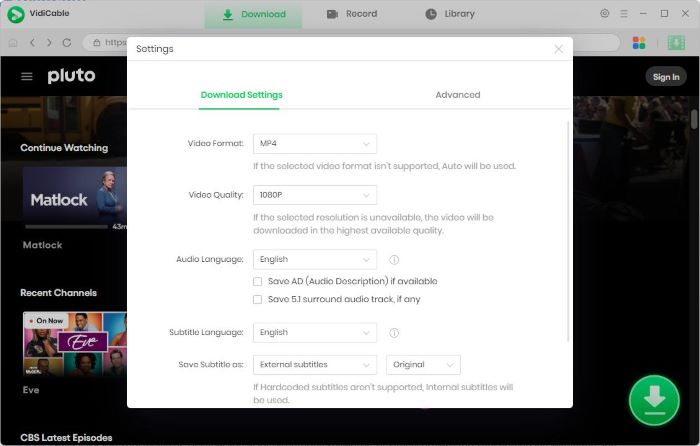Expand the Video Format MP4 dropdown

pyautogui.click(x=314, y=144)
